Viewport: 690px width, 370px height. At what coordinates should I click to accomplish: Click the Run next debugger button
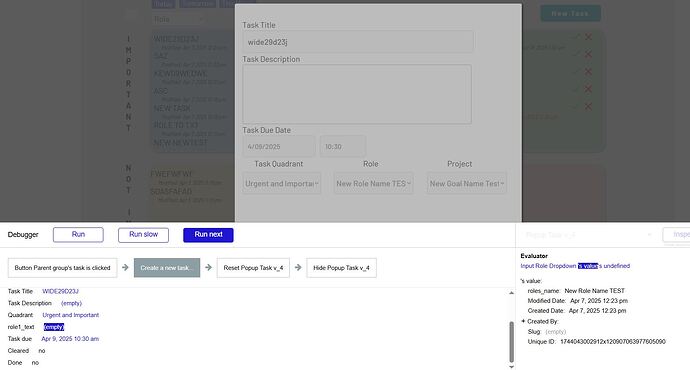[x=208, y=234]
